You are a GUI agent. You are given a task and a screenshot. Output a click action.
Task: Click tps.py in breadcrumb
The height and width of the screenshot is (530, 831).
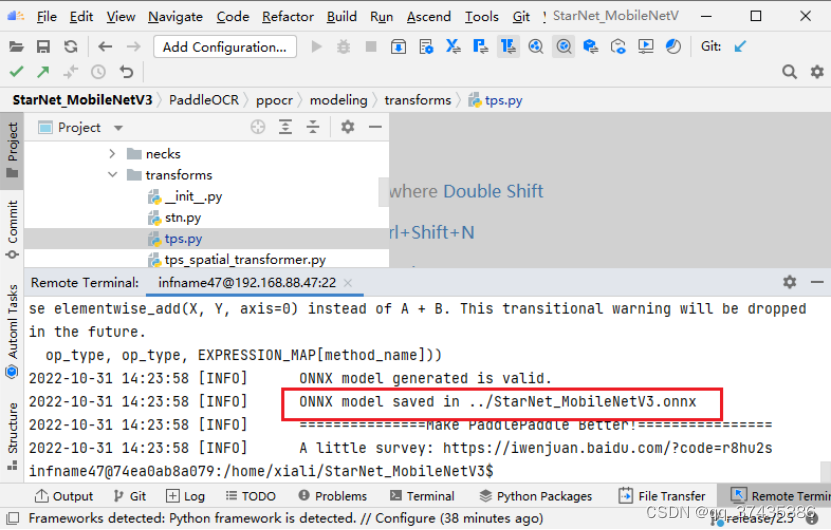click(x=496, y=100)
